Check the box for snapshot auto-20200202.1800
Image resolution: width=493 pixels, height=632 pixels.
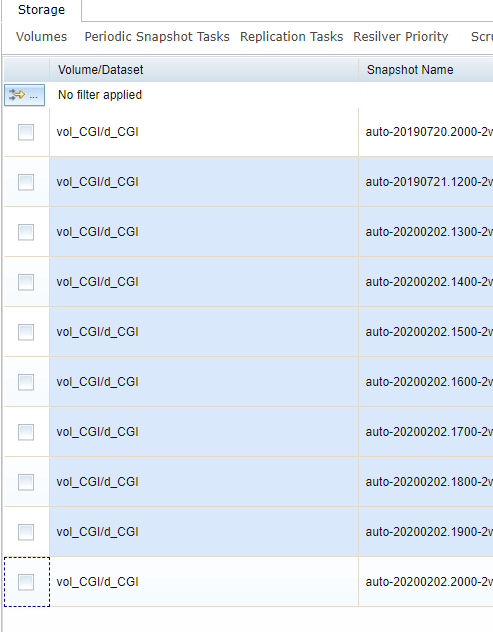click(26, 482)
